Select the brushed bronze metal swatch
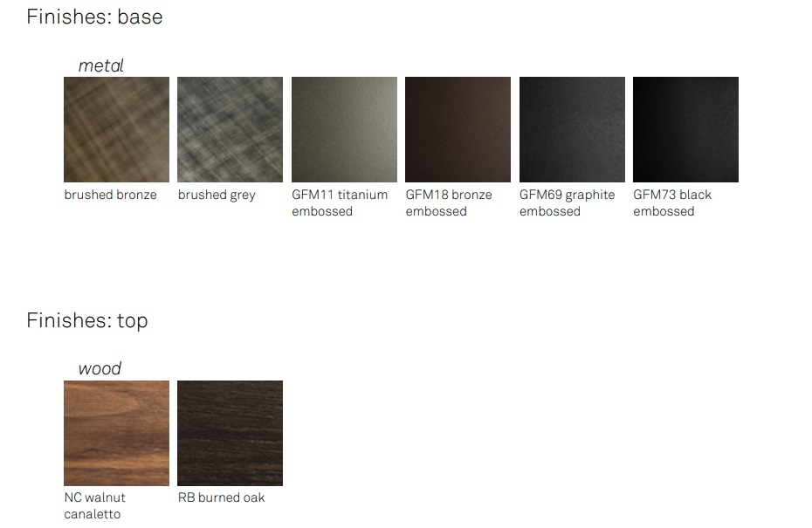 click(x=116, y=129)
